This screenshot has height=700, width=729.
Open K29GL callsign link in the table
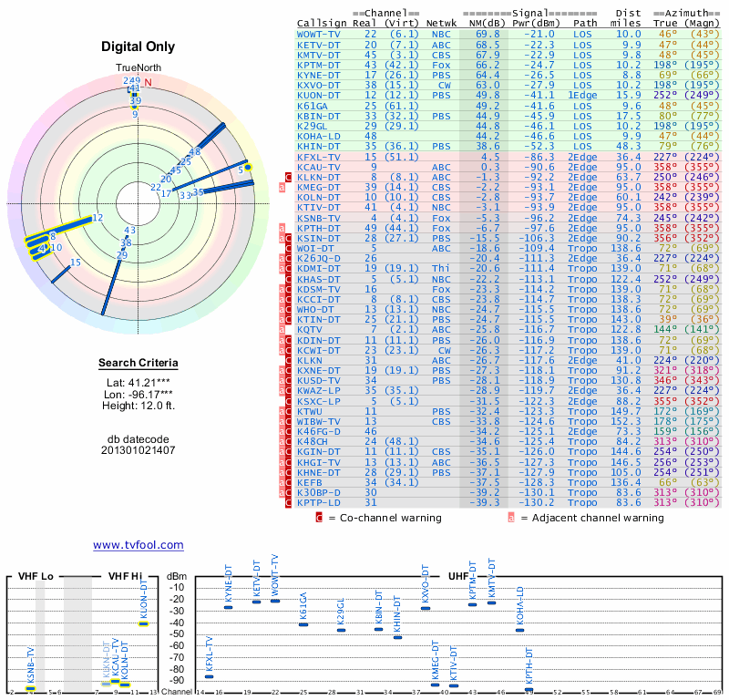313,126
